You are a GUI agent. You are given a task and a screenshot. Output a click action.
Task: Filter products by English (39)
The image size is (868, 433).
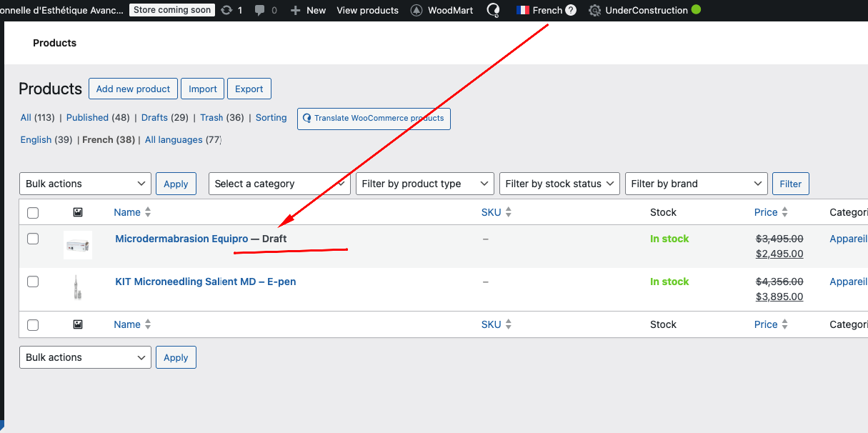46,139
